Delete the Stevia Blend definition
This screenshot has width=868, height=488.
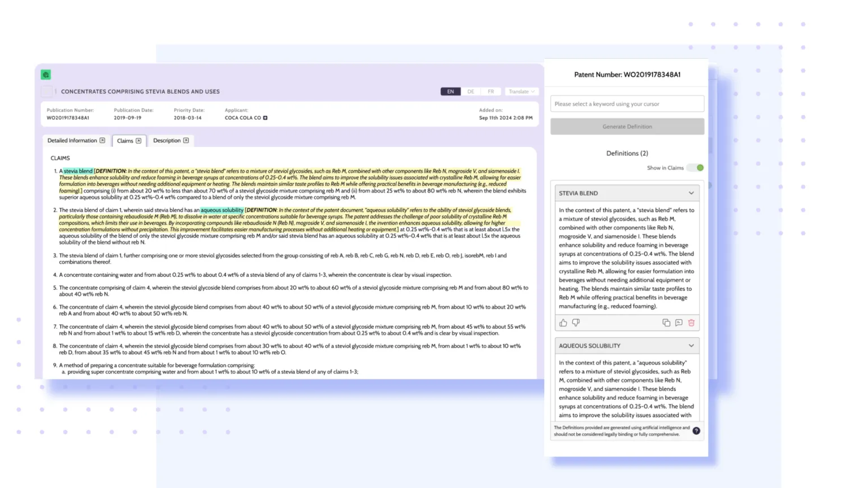click(x=691, y=323)
